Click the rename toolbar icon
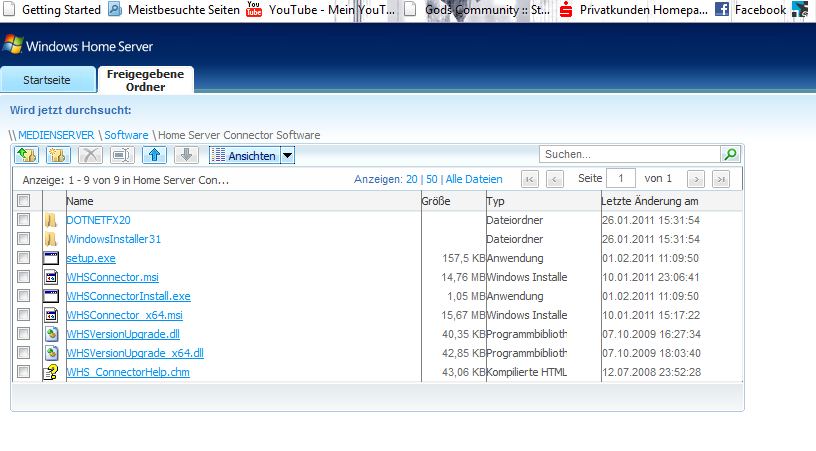This screenshot has height=451, width=816. tap(122, 155)
